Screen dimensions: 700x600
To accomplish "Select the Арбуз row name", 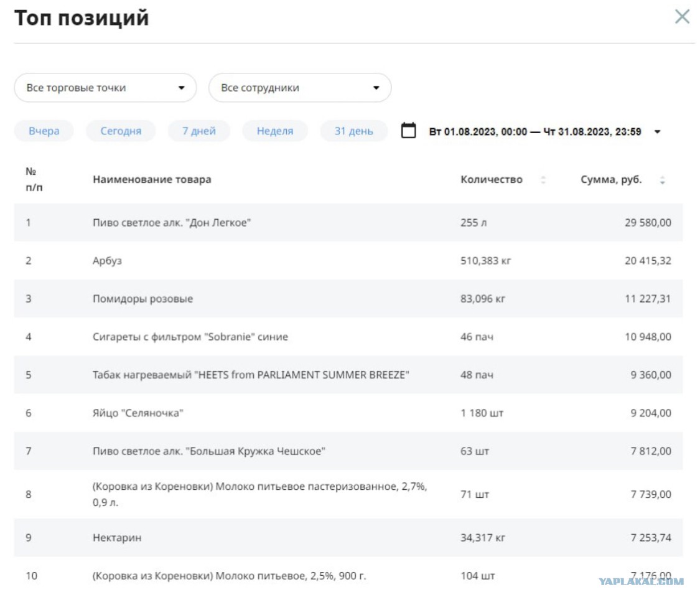I will click(107, 261).
